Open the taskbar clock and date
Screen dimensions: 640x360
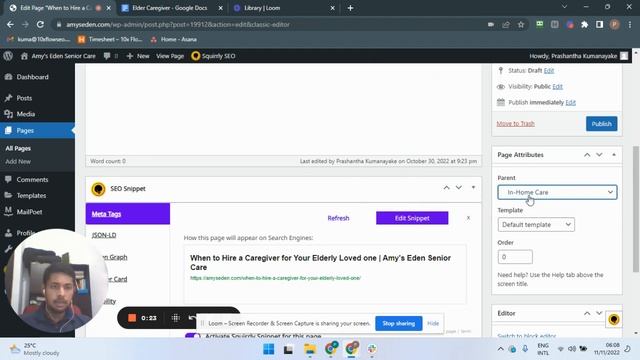(x=607, y=349)
